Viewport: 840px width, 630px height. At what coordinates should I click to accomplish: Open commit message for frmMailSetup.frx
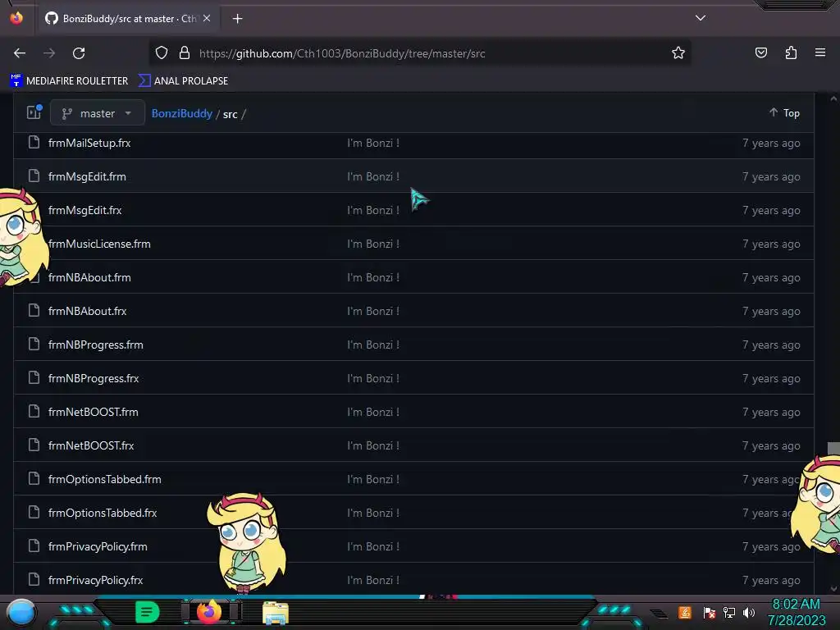point(373,143)
